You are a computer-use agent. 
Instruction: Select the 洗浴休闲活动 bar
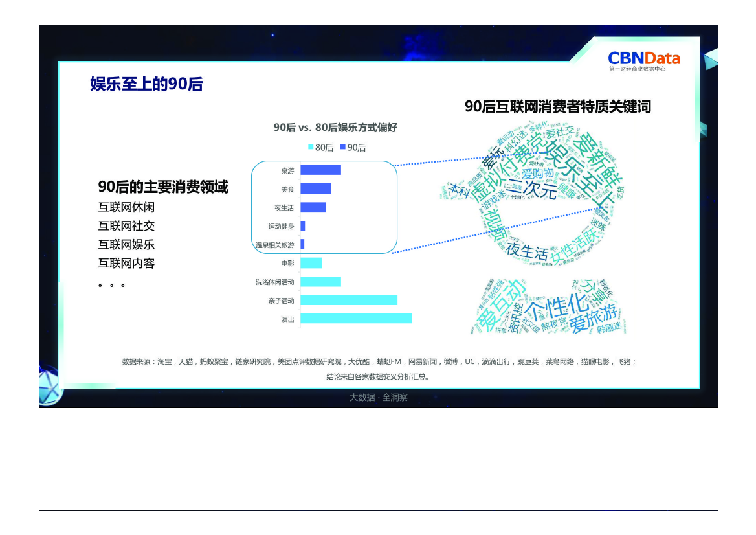[320, 282]
